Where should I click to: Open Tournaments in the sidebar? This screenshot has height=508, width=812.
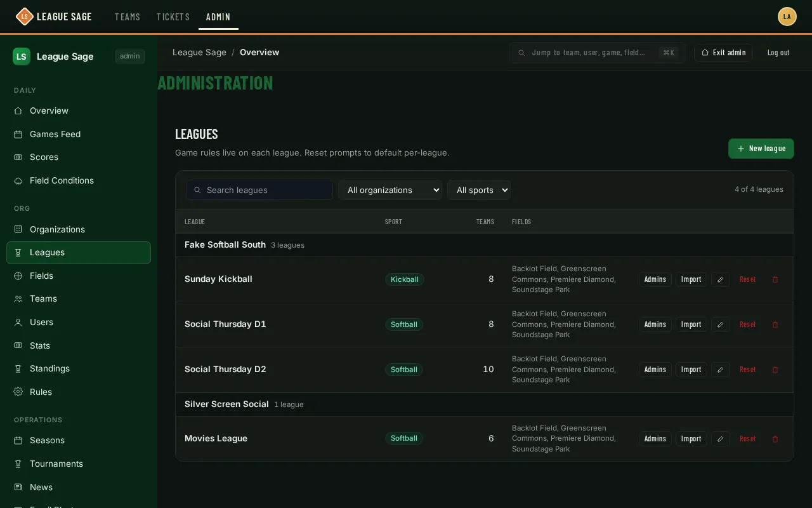[79, 464]
